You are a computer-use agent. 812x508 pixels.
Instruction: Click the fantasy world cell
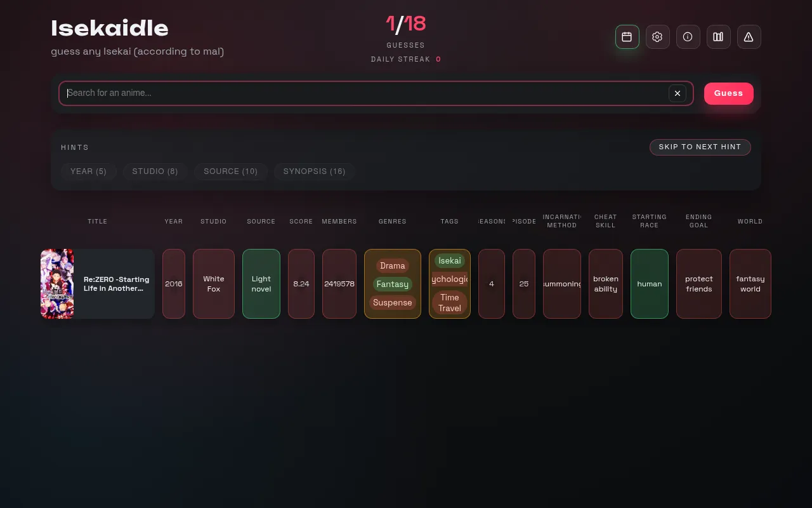[750, 284]
